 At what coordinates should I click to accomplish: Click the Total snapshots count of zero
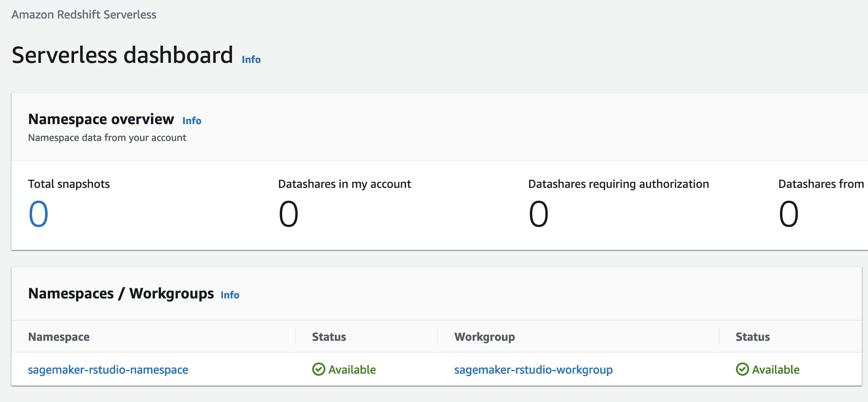38,214
